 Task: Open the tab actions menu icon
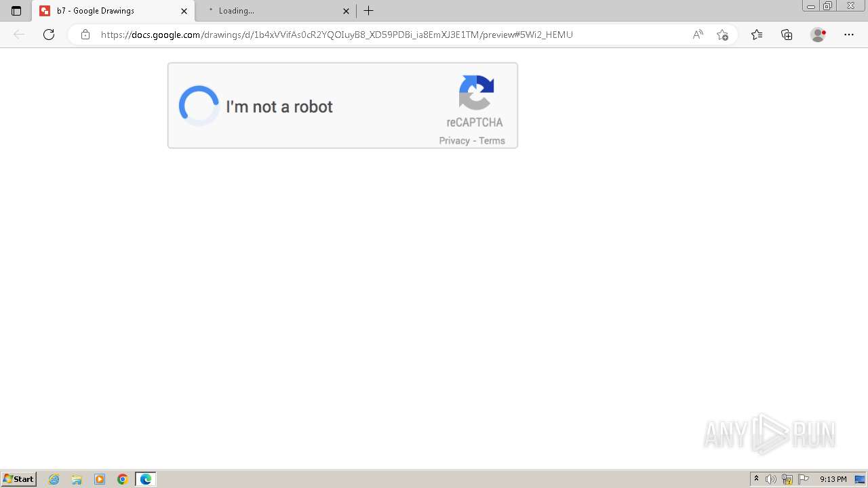pyautogui.click(x=16, y=11)
